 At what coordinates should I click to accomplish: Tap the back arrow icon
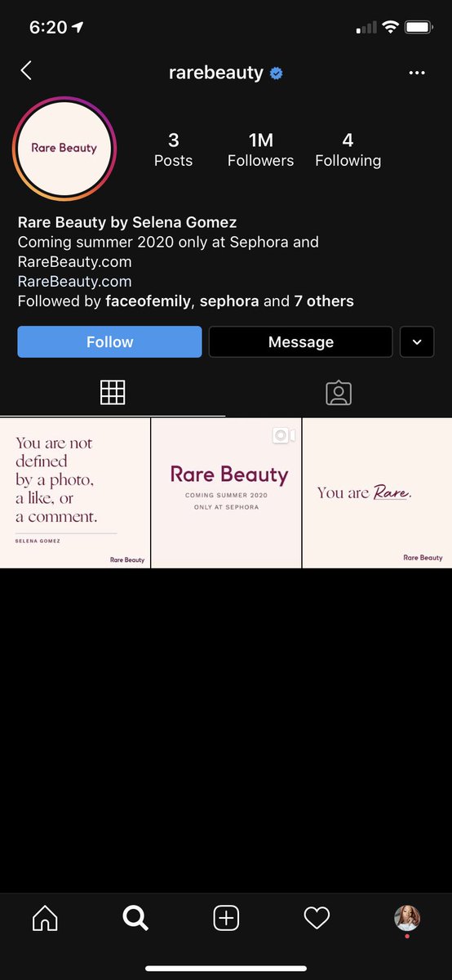(26, 71)
